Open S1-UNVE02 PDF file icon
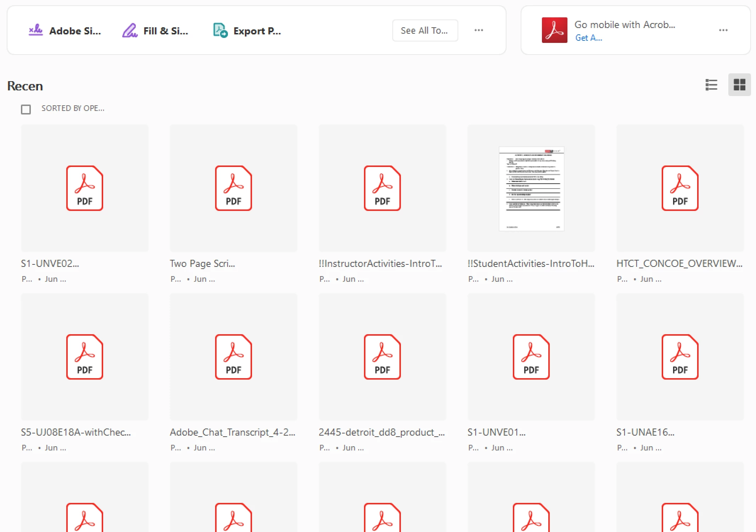This screenshot has width=756, height=532. tap(85, 188)
